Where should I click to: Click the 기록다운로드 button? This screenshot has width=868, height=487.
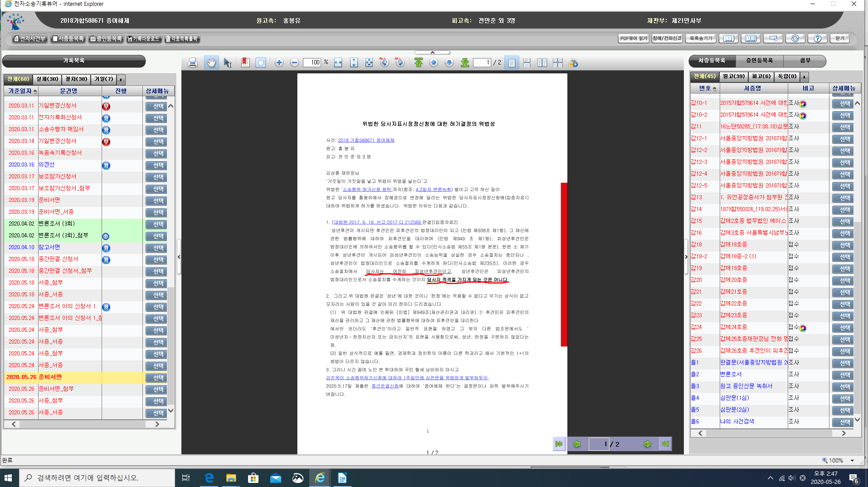144,39
